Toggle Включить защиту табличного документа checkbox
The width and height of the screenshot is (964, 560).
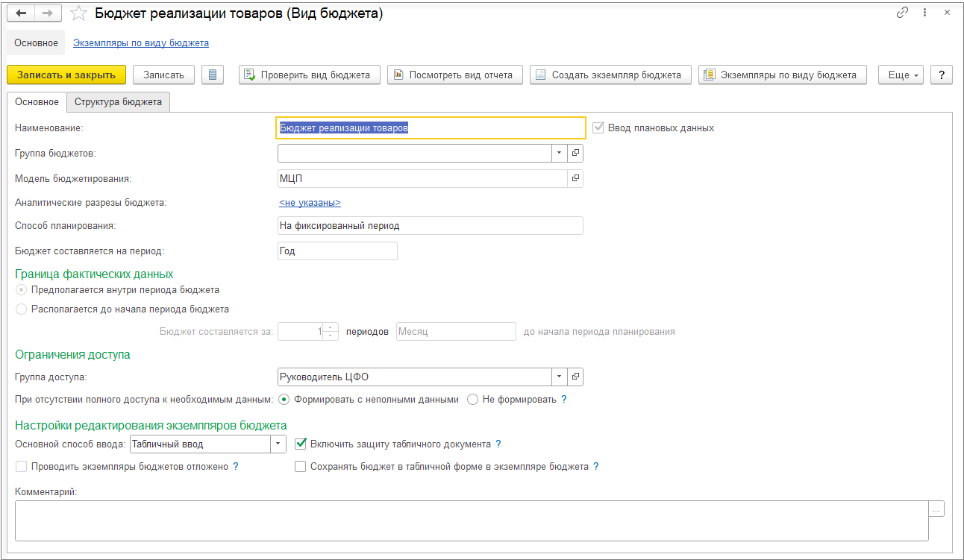[301, 444]
